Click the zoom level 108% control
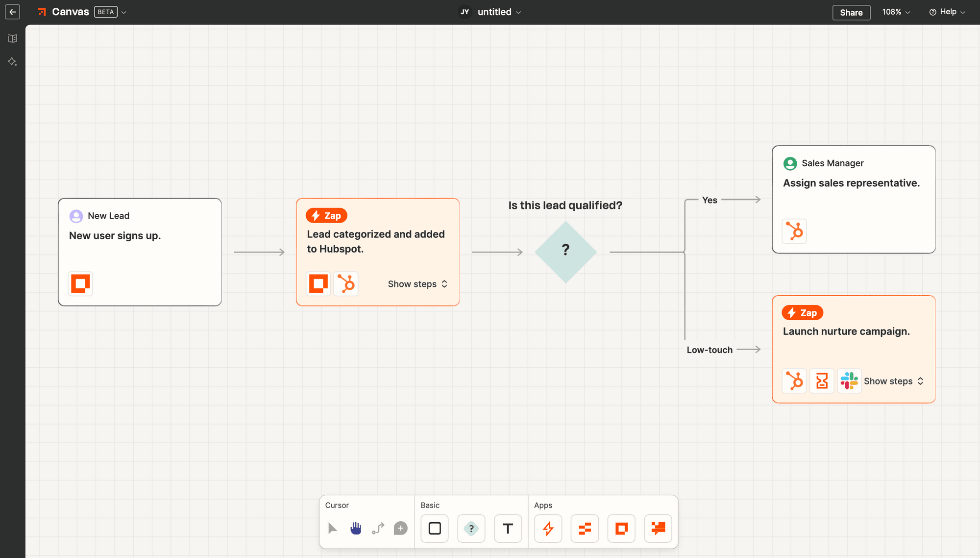The width and height of the screenshot is (980, 558). 897,11
